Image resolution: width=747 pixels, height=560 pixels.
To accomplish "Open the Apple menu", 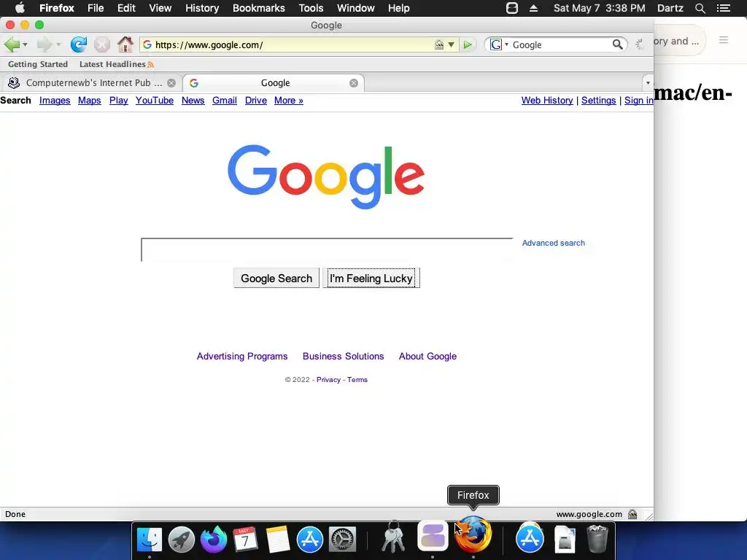I will point(20,8).
